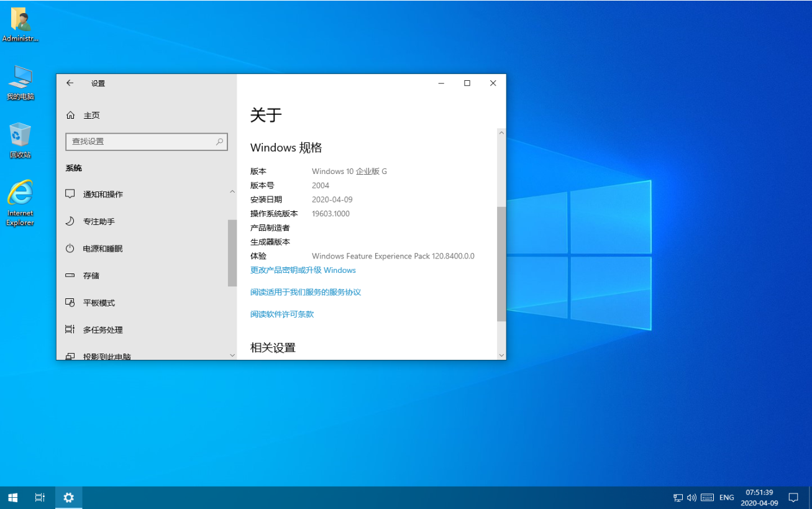Open the Windows Start menu
This screenshot has height=509, width=812.
coord(12,498)
